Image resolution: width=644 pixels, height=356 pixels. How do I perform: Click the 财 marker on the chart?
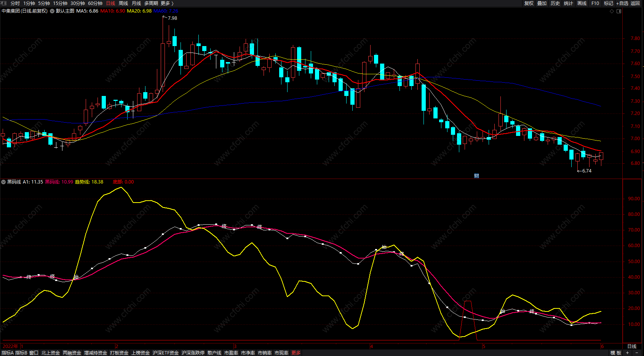point(476,176)
